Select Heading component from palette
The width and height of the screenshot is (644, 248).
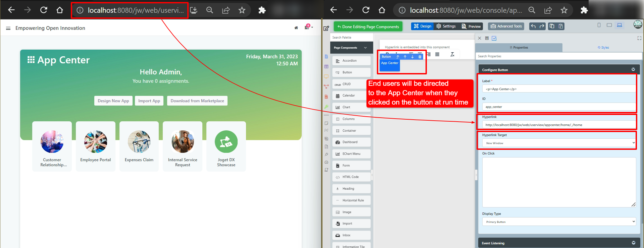[x=351, y=189]
